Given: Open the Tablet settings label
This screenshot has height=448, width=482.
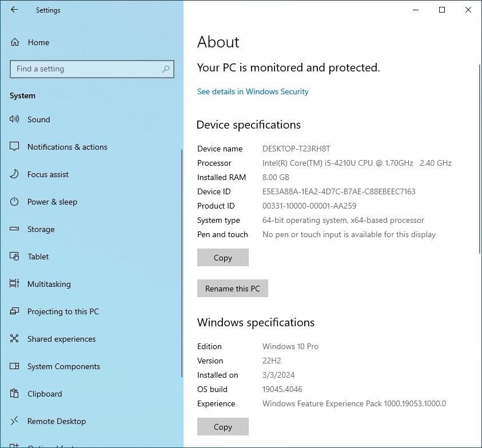Looking at the screenshot, I should coord(38,257).
